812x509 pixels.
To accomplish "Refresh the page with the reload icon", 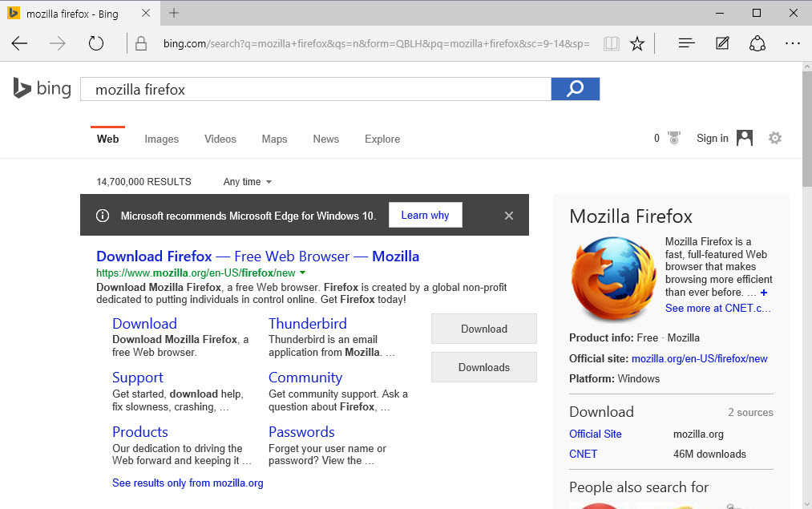I will coord(96,43).
